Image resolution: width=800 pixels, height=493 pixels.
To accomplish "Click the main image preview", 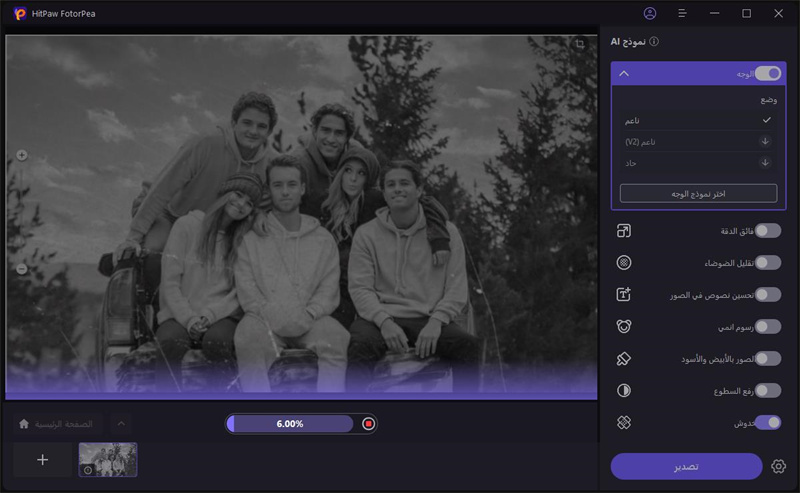I will (301, 217).
